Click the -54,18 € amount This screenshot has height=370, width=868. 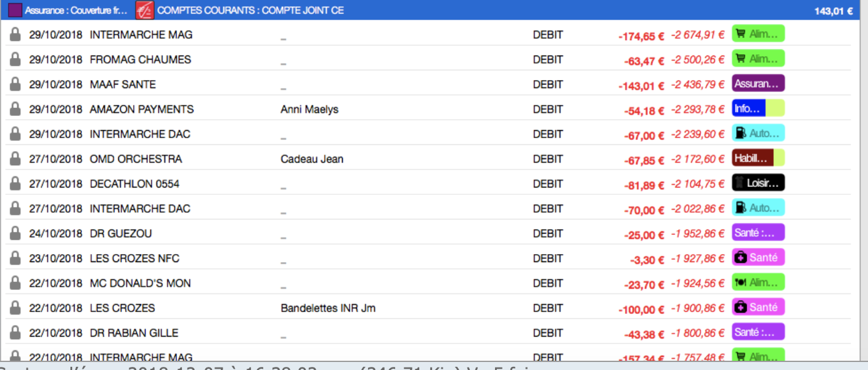[644, 111]
